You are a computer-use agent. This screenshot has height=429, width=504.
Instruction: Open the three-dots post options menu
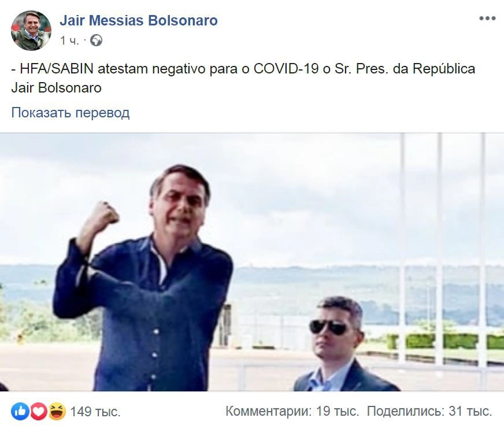tap(487, 19)
